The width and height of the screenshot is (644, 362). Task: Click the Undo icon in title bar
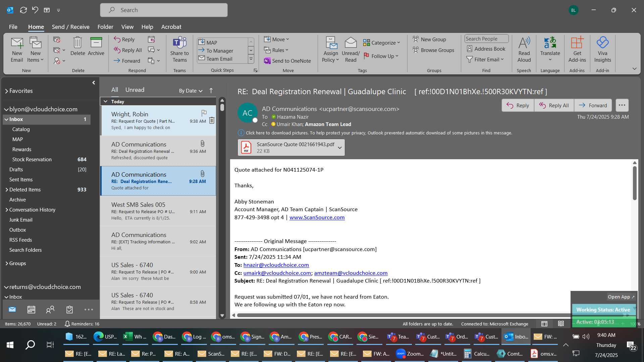(x=35, y=10)
